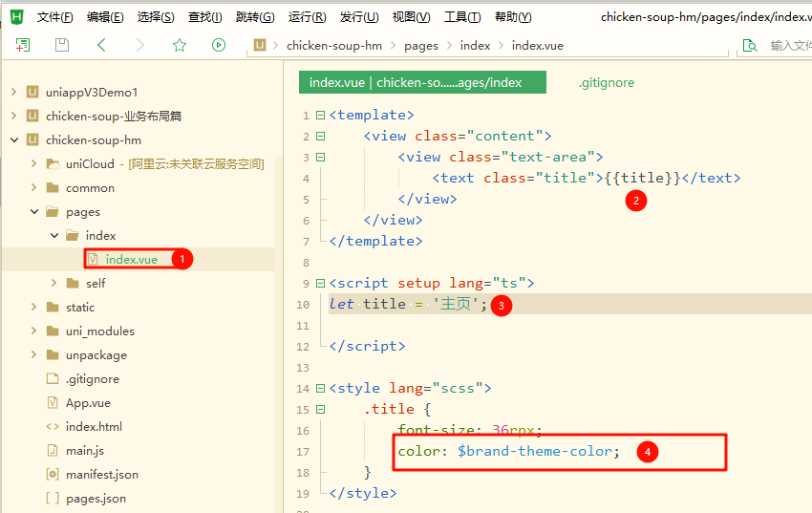The width and height of the screenshot is (812, 513).
Task: Click the self folder icon
Action: [x=73, y=283]
